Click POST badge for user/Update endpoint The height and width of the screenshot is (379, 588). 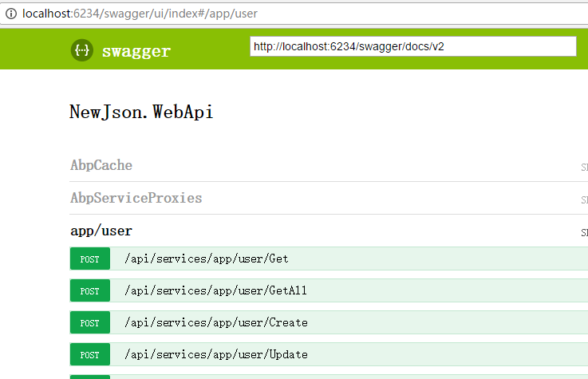[x=90, y=354]
